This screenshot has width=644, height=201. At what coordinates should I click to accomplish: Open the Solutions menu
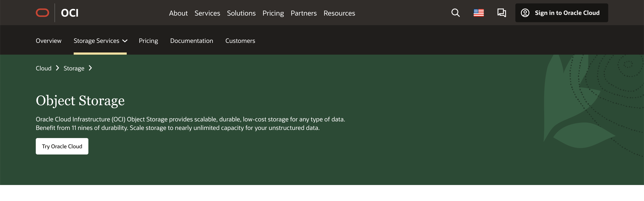(x=241, y=13)
